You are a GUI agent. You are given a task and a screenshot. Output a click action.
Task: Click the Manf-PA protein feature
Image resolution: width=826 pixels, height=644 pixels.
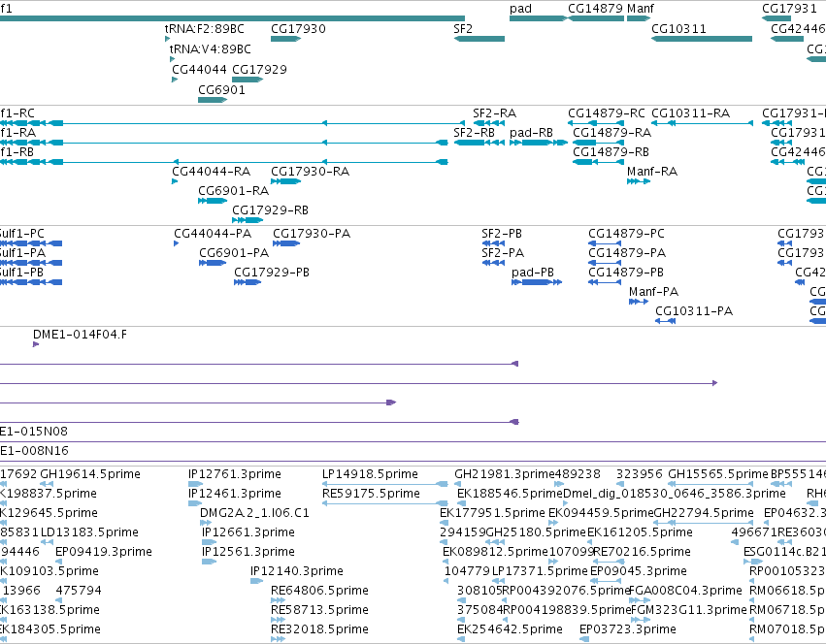639,302
